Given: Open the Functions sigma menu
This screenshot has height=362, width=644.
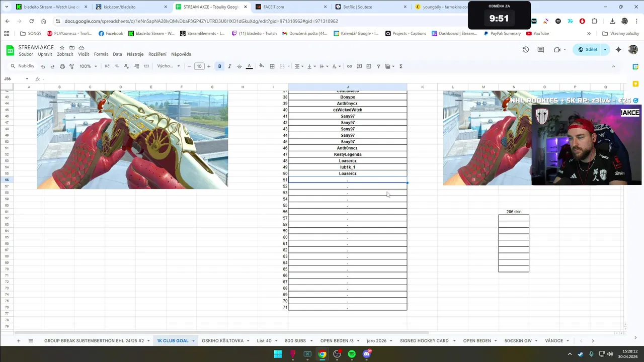Looking at the screenshot, I should click(400, 66).
